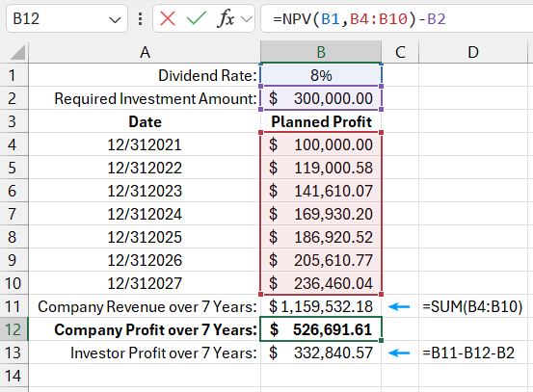Select row 6 header

[13, 191]
